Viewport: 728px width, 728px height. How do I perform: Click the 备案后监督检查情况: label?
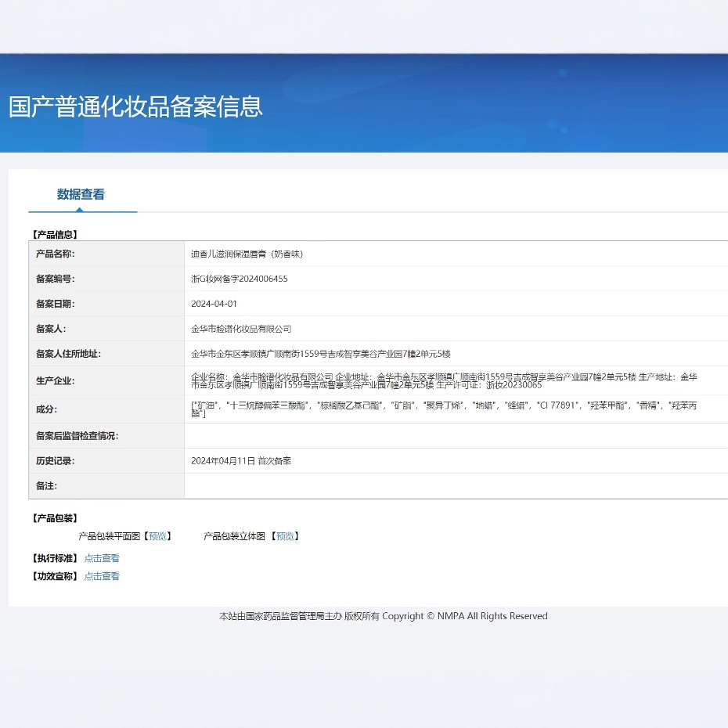pyautogui.click(x=77, y=436)
